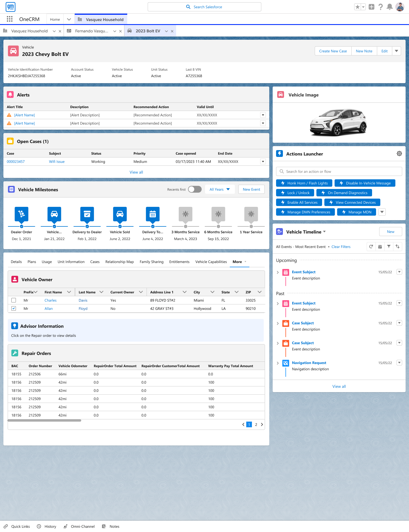Select the 1 Year Service milestone icon

(251, 214)
